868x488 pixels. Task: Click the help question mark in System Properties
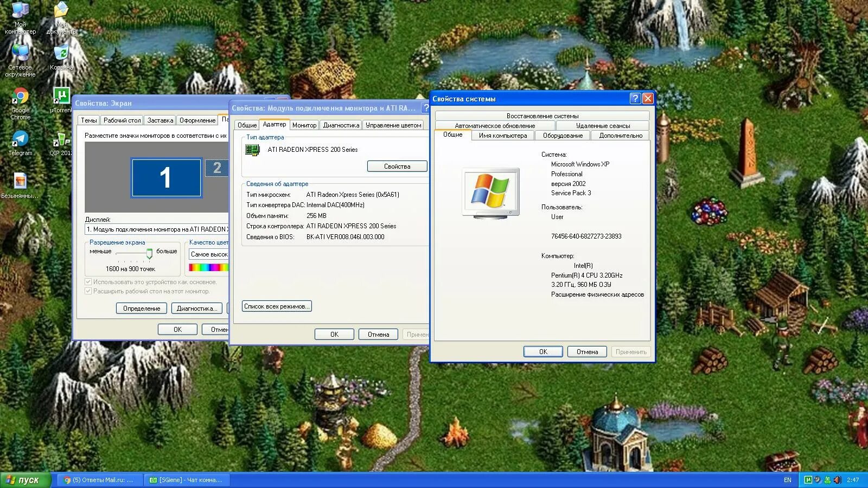[635, 99]
